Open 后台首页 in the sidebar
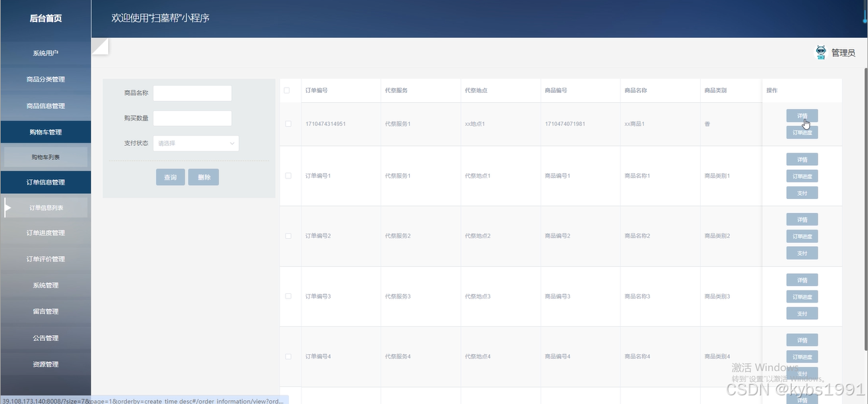 [x=46, y=19]
